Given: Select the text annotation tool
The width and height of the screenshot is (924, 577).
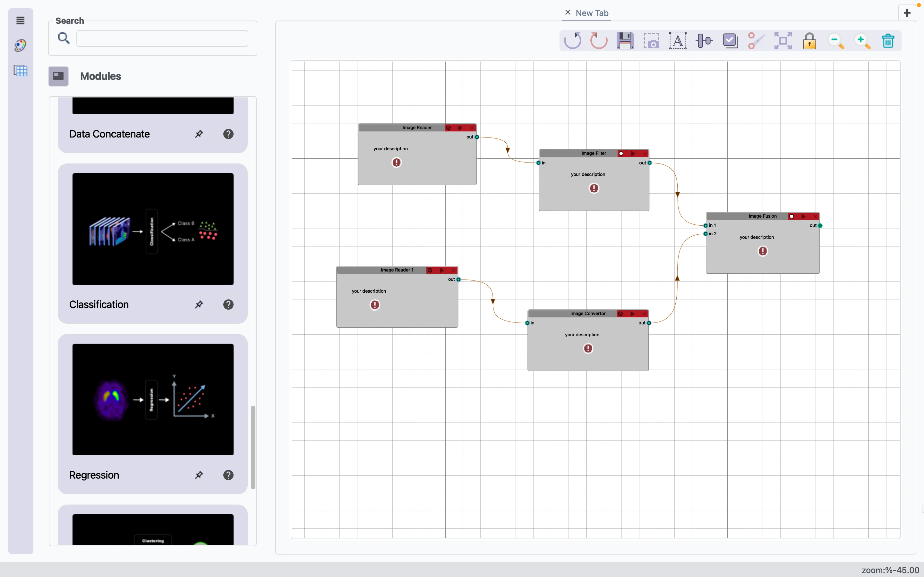Looking at the screenshot, I should tap(678, 41).
